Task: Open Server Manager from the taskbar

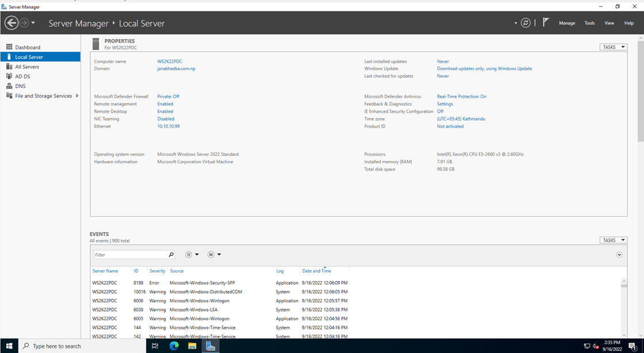Action: (210, 346)
